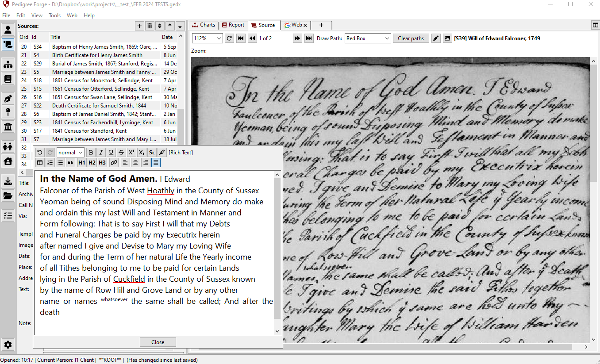Skip to the last image page
Screen dimensions: 600x364
coord(309,38)
